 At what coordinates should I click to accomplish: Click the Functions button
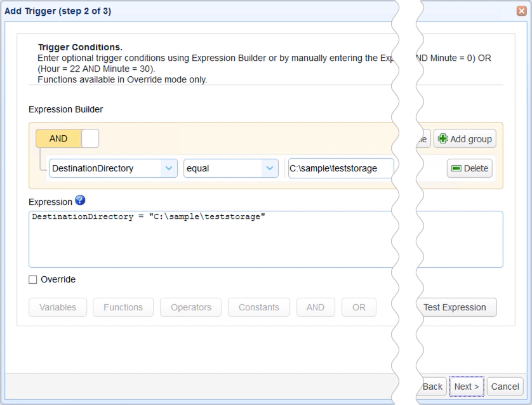coord(123,307)
